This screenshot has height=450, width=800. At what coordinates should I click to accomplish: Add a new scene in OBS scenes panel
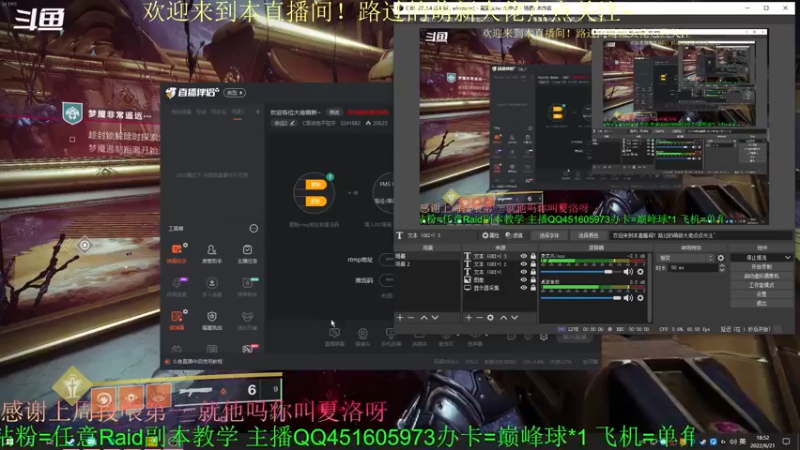click(x=400, y=317)
